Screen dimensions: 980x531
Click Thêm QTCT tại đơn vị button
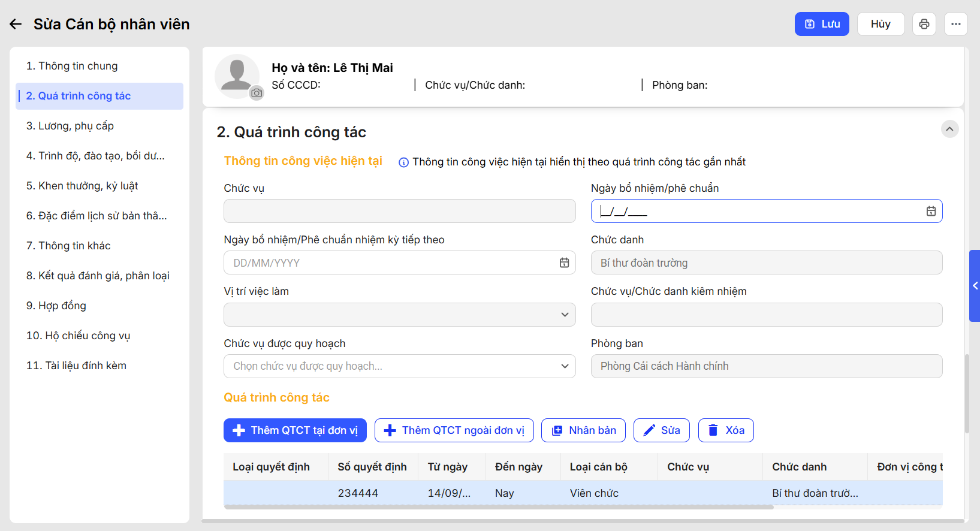pyautogui.click(x=295, y=430)
